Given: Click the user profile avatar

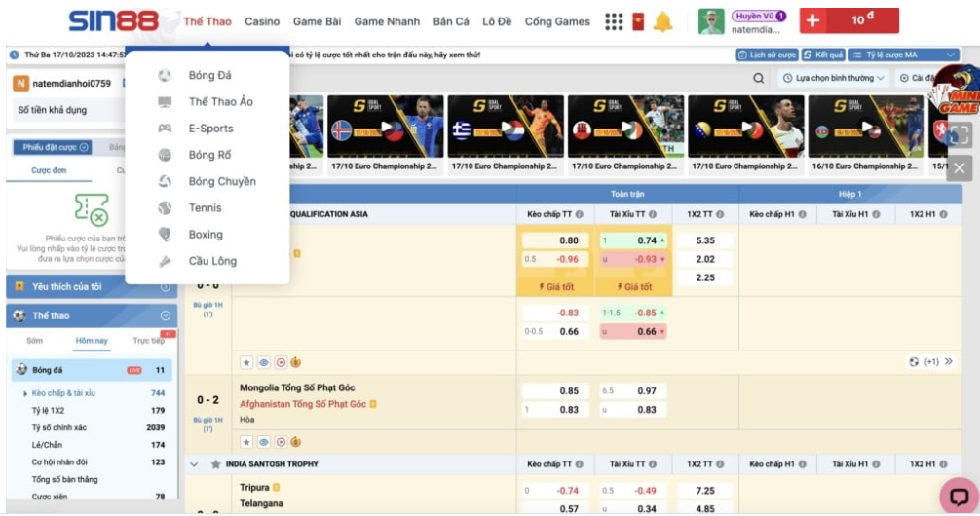Looking at the screenshot, I should [x=712, y=21].
